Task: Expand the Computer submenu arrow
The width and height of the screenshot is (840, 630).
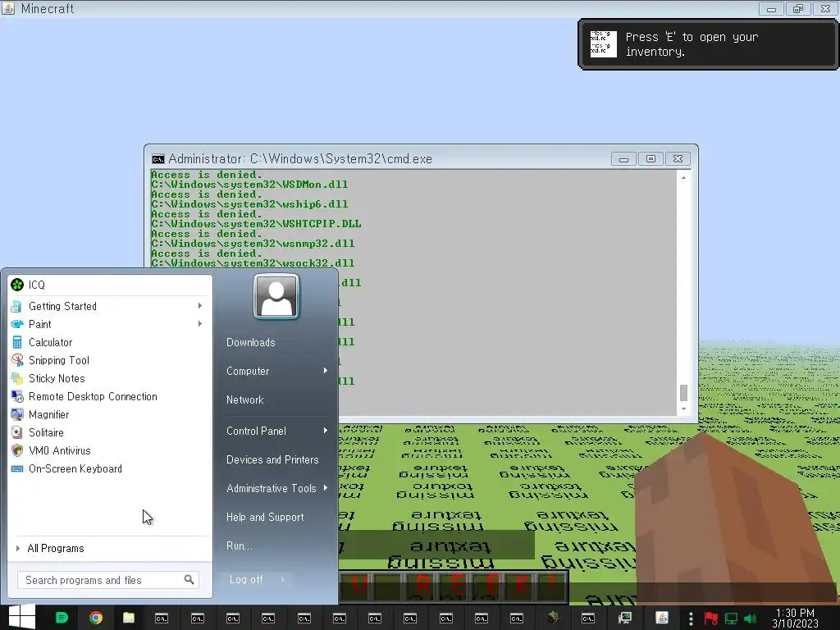Action: pos(325,371)
